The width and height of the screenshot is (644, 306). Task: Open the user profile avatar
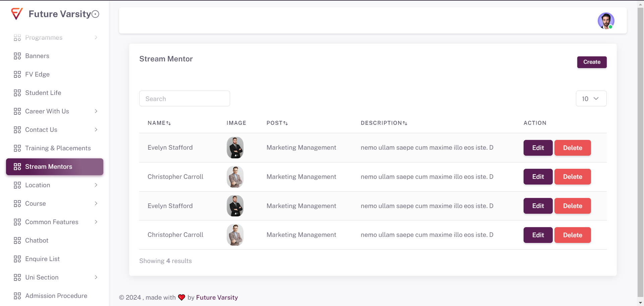606,21
